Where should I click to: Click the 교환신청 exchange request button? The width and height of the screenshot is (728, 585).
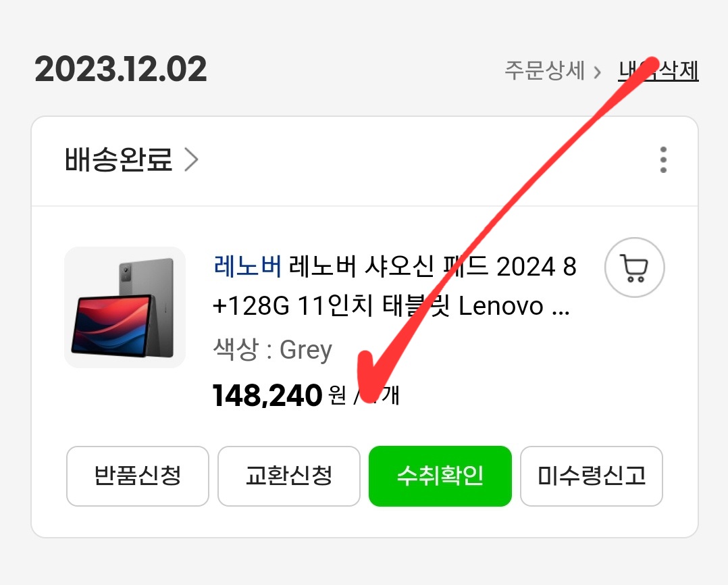pos(289,476)
